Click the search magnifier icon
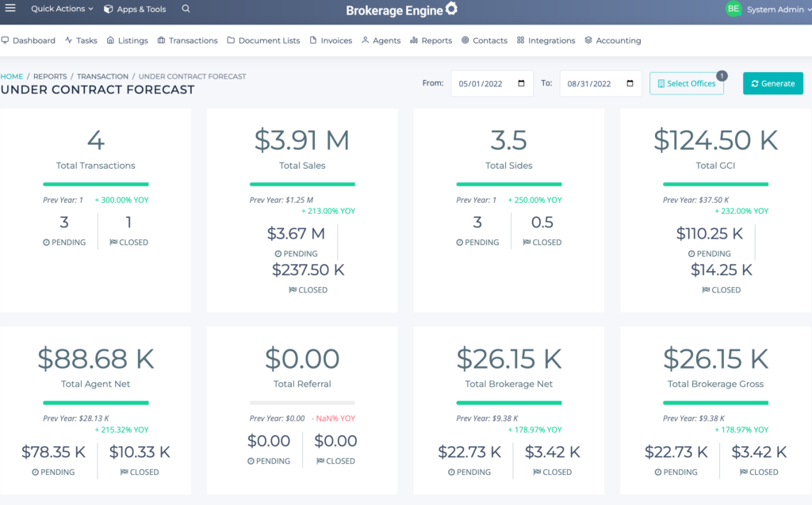 pos(186,9)
